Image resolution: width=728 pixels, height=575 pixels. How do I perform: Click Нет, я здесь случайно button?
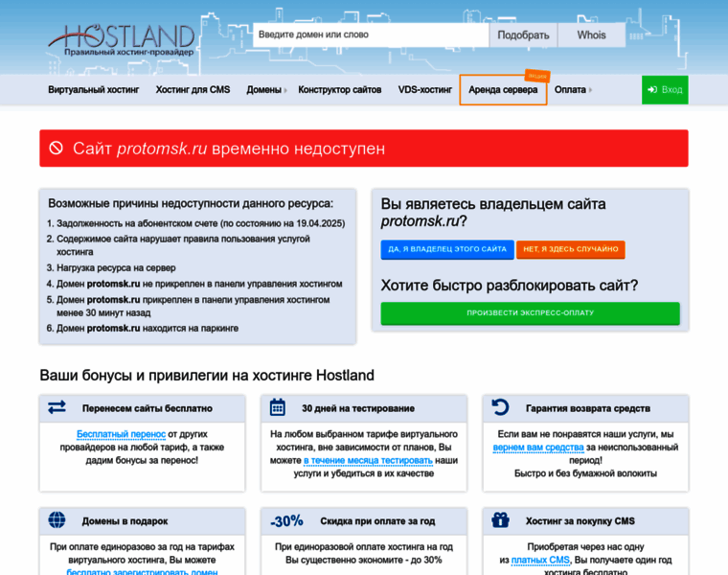[x=571, y=249]
